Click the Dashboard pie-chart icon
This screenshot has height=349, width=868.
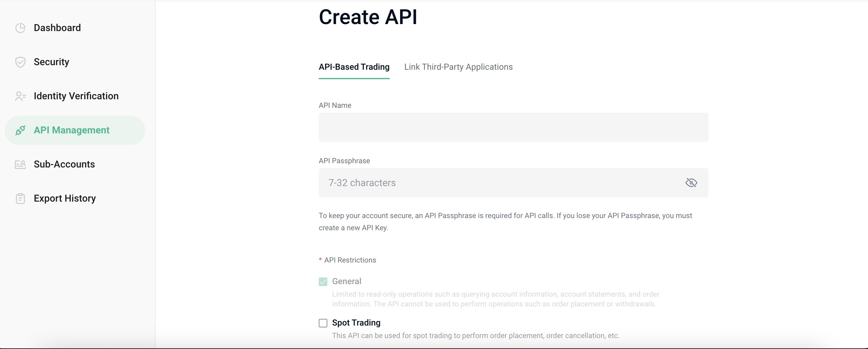pyautogui.click(x=21, y=28)
